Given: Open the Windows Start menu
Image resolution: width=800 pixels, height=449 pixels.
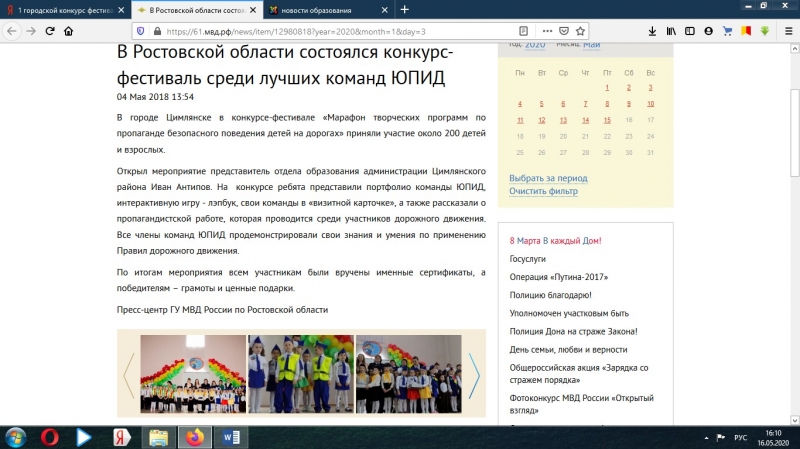Looking at the screenshot, I should click(x=15, y=438).
